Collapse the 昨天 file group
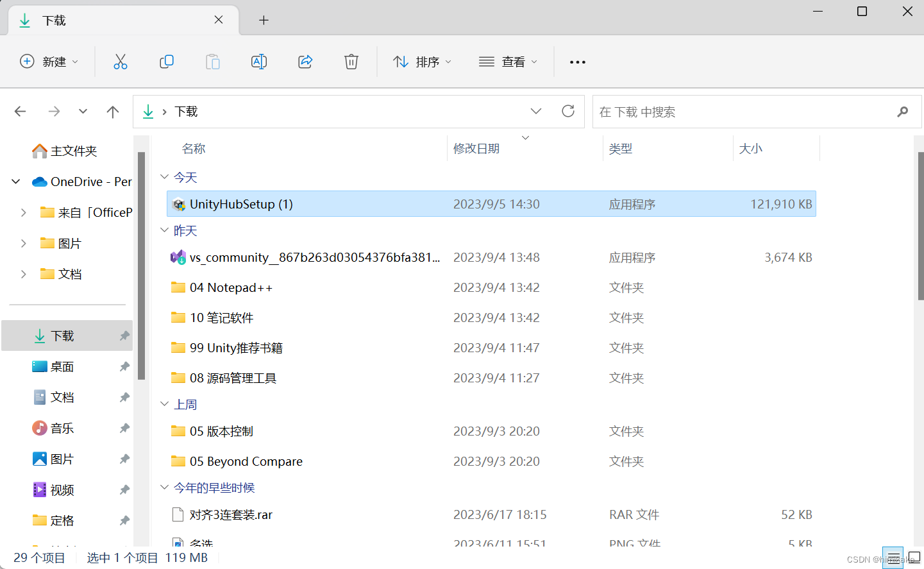Screen dimensions: 924x569 pyautogui.click(x=165, y=230)
